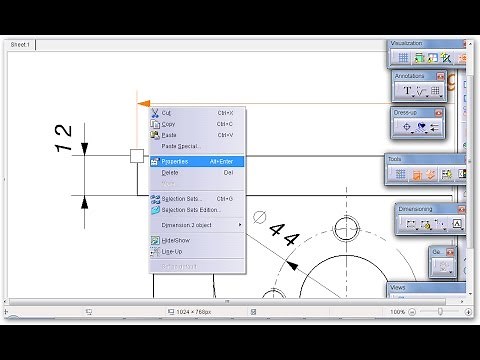The width and height of the screenshot is (480, 360).
Task: Open the flyout arrow under boxed A icon
Action: tap(462, 230)
